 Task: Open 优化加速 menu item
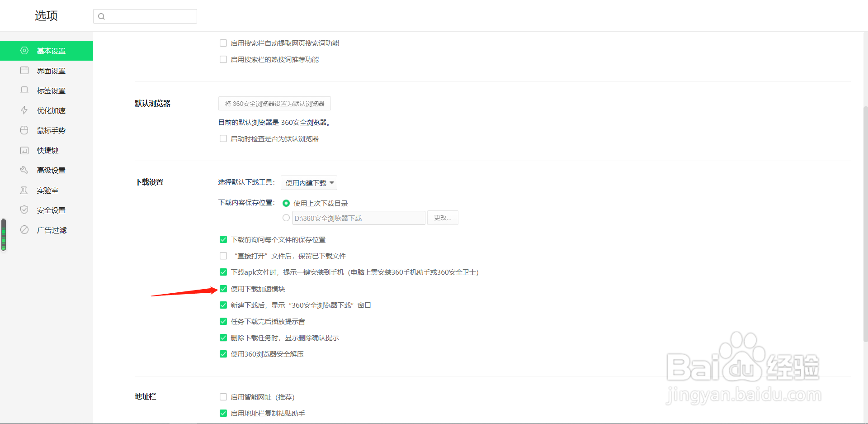point(47,110)
